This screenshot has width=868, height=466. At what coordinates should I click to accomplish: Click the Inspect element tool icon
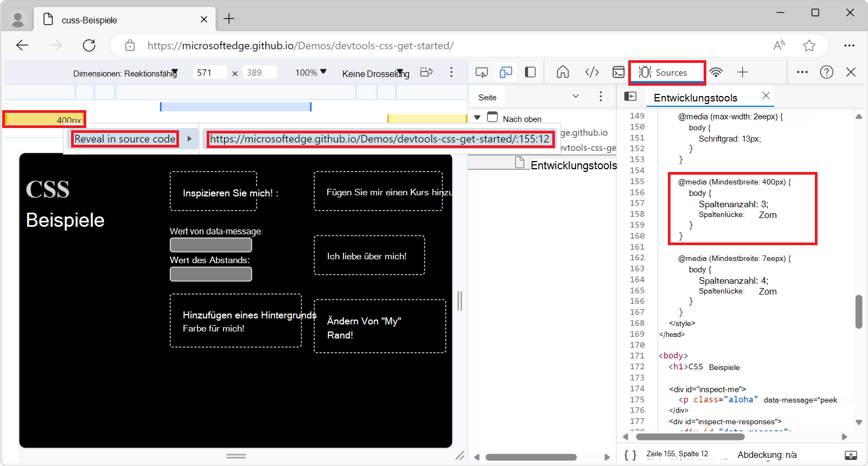(481, 72)
